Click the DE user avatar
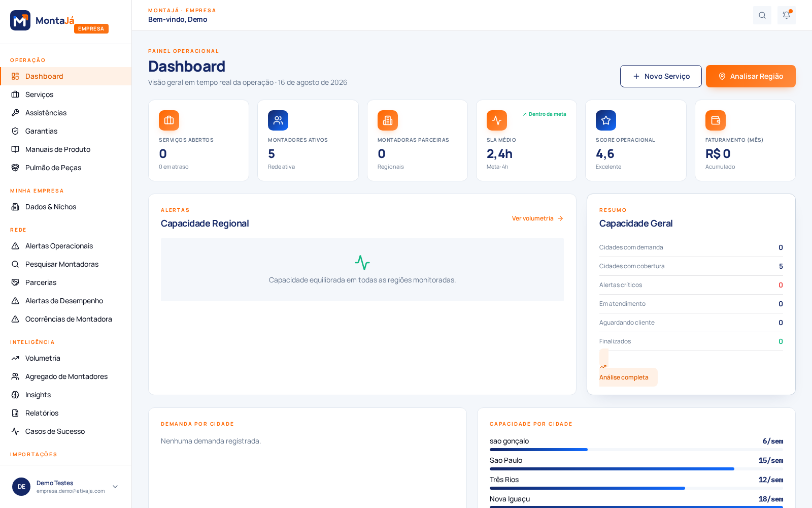Screen dimensions: 812x508 [x=21, y=487]
